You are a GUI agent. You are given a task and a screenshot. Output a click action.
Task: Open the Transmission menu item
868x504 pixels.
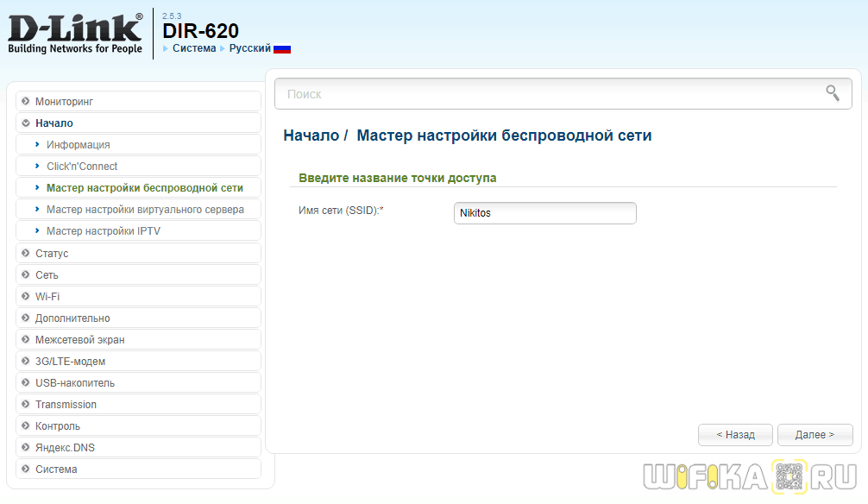[x=138, y=404]
